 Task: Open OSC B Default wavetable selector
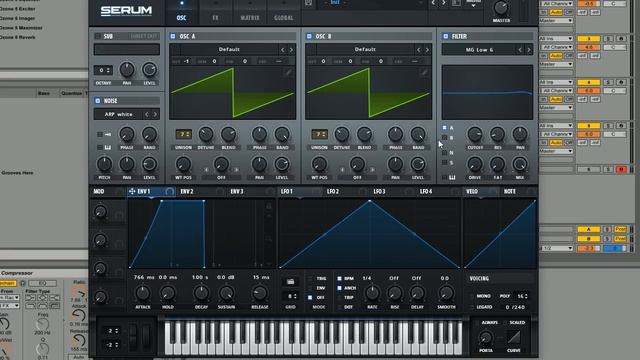[x=365, y=49]
